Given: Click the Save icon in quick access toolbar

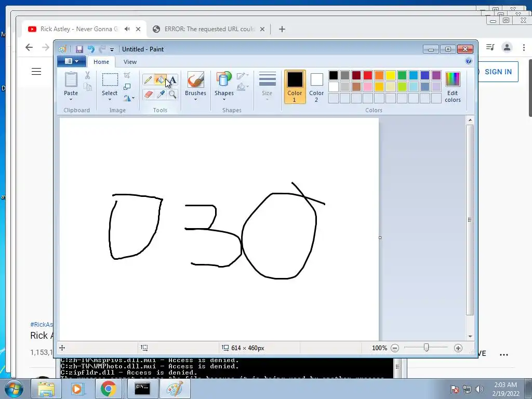Looking at the screenshot, I should (x=79, y=49).
